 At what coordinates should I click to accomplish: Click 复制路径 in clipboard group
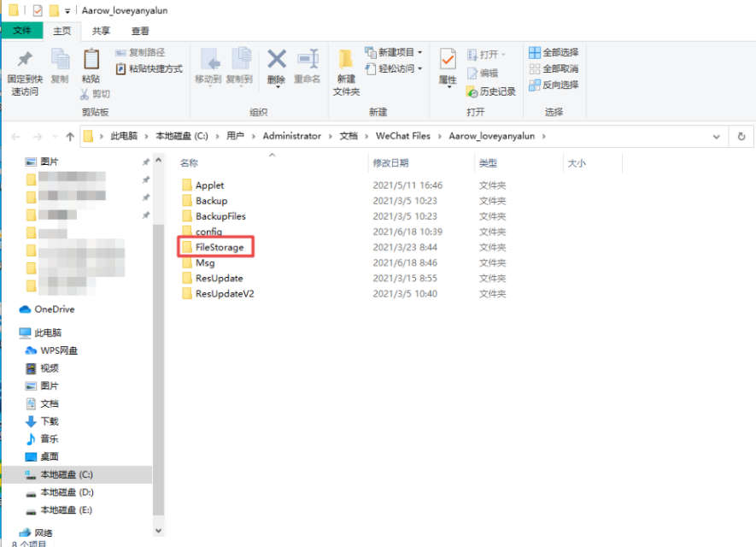click(x=140, y=52)
